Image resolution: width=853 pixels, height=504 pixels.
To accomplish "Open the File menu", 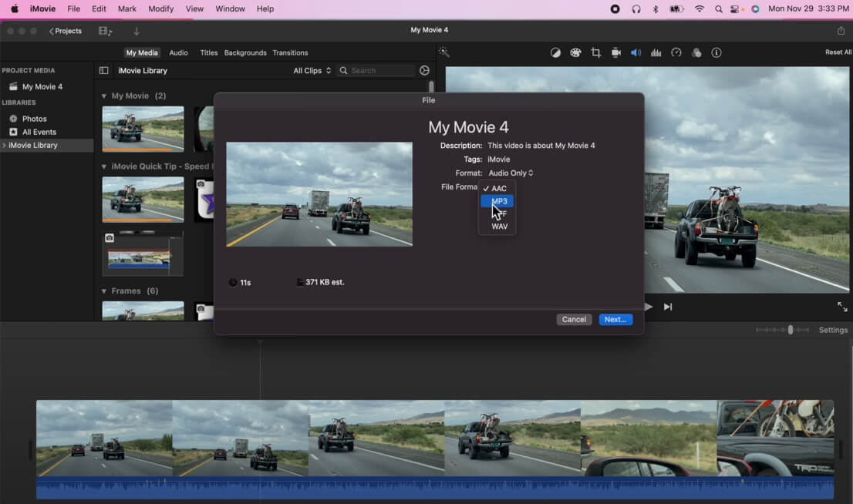I will pos(73,8).
